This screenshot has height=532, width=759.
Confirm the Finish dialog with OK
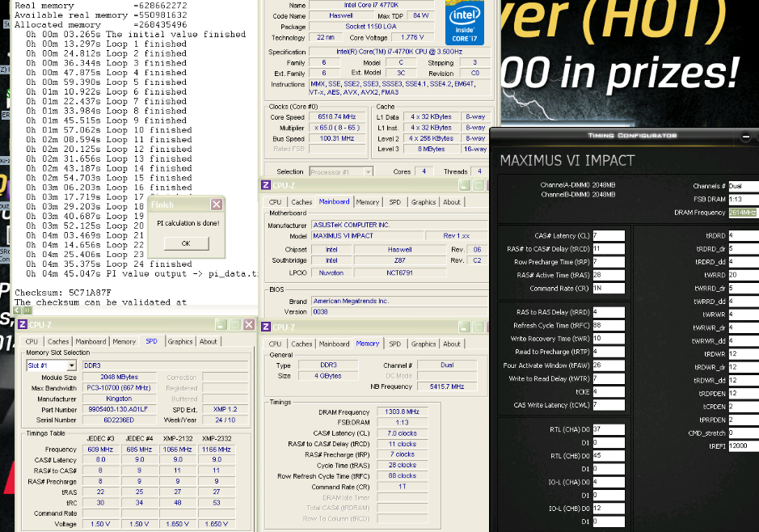[x=187, y=243]
